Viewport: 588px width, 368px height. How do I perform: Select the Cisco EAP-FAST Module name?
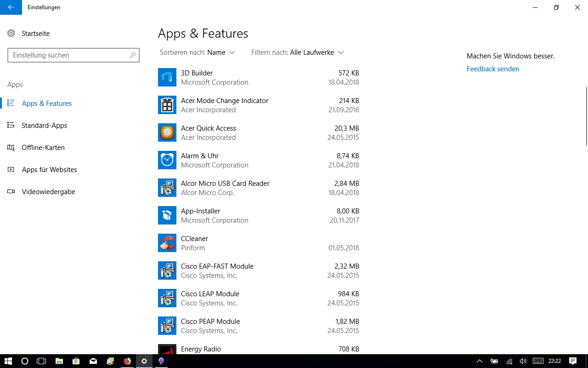[x=217, y=266]
